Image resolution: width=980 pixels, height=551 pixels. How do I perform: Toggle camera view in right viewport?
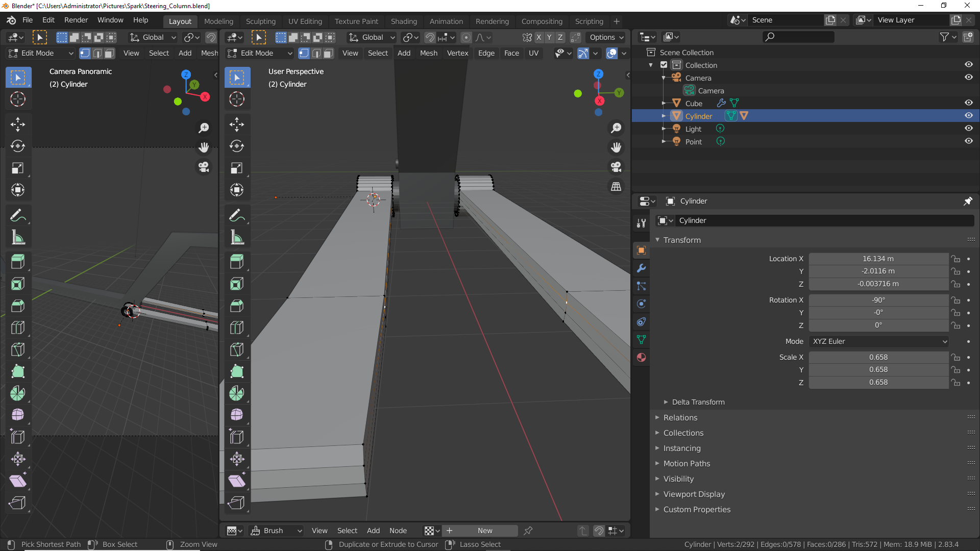616,167
